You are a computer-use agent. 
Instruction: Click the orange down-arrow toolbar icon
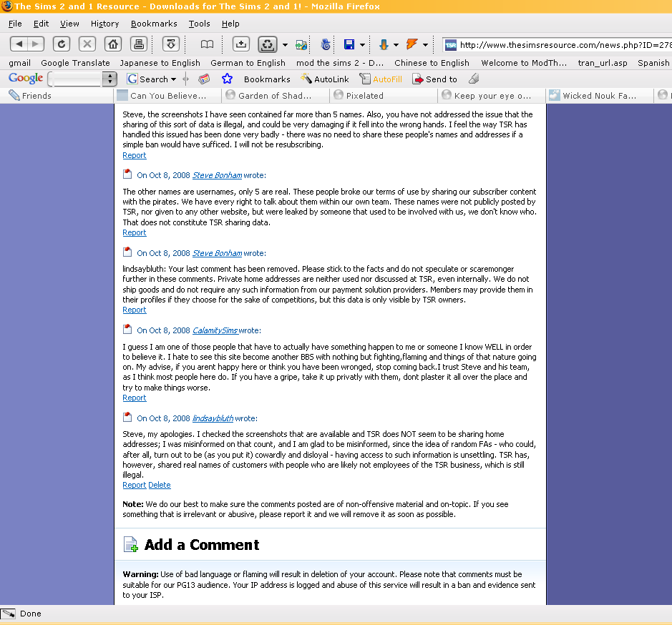coord(384,44)
